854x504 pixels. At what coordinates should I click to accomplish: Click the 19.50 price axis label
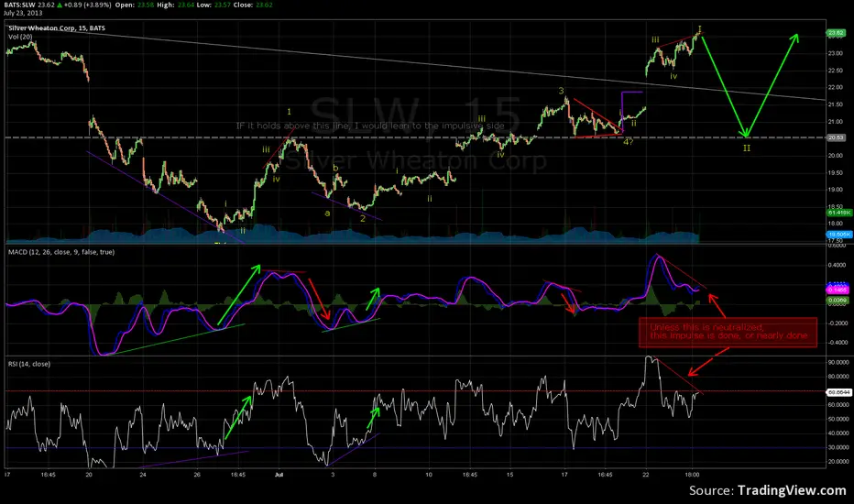click(836, 172)
